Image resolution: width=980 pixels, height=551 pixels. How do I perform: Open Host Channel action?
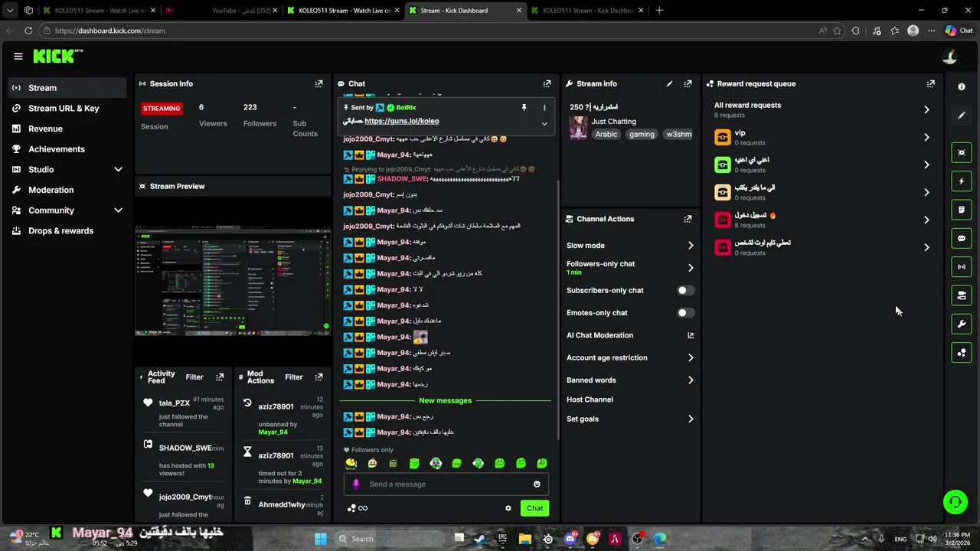click(590, 399)
